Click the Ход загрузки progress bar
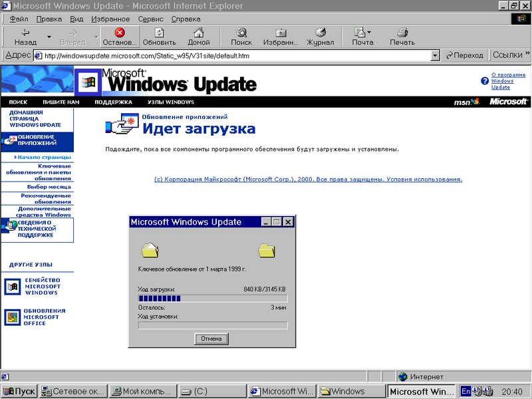 tap(213, 299)
